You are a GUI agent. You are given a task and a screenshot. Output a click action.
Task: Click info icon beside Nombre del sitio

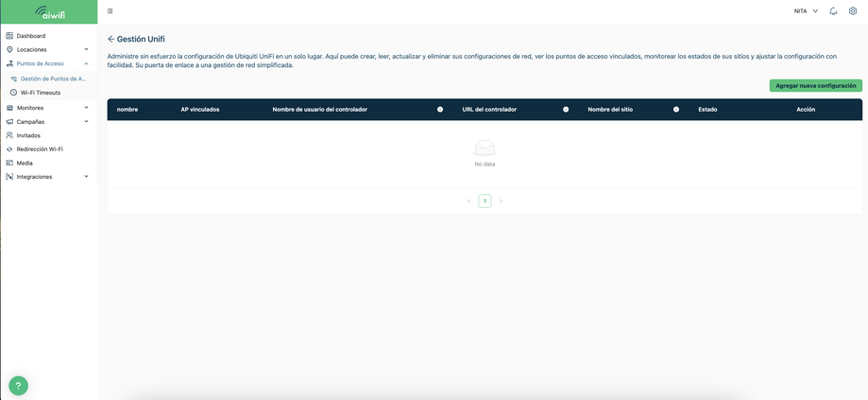coord(676,110)
